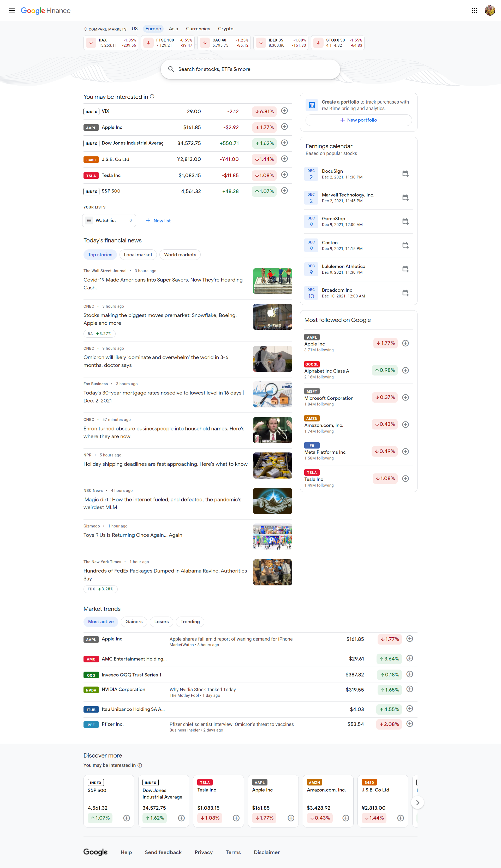Viewport: 501px width, 868px height.
Task: Open the navigation hamburger menu
Action: click(12, 10)
